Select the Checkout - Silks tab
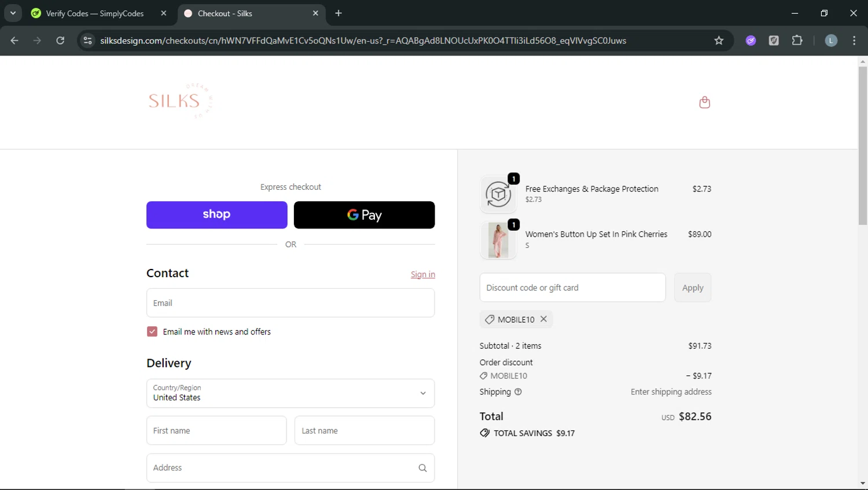The height and width of the screenshot is (490, 868). coord(225,13)
